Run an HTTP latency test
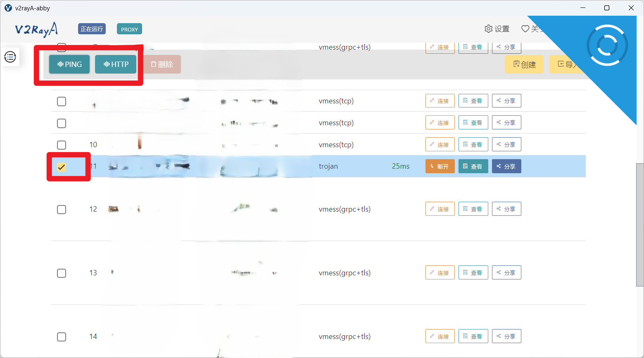The height and width of the screenshot is (358, 644). pyautogui.click(x=116, y=64)
